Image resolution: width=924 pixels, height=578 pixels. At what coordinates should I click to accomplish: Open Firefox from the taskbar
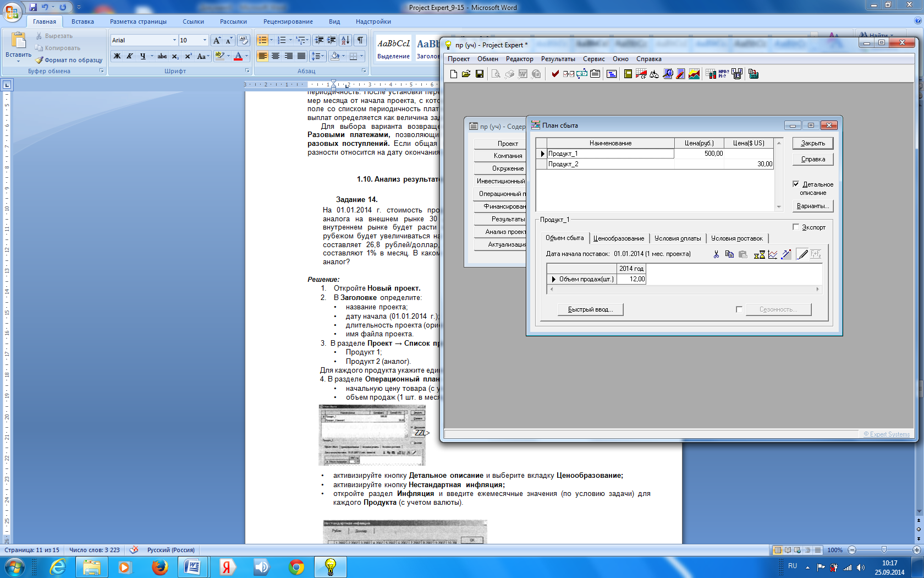pos(159,566)
